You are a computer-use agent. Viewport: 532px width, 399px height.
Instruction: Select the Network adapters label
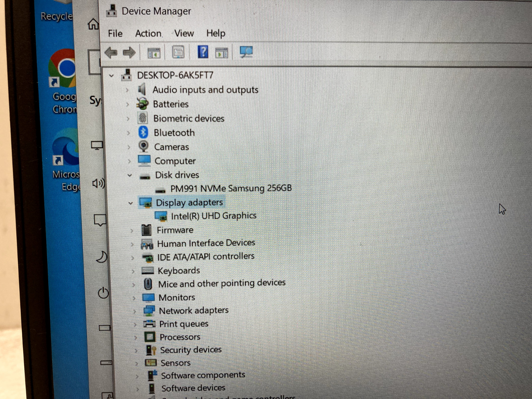194,311
